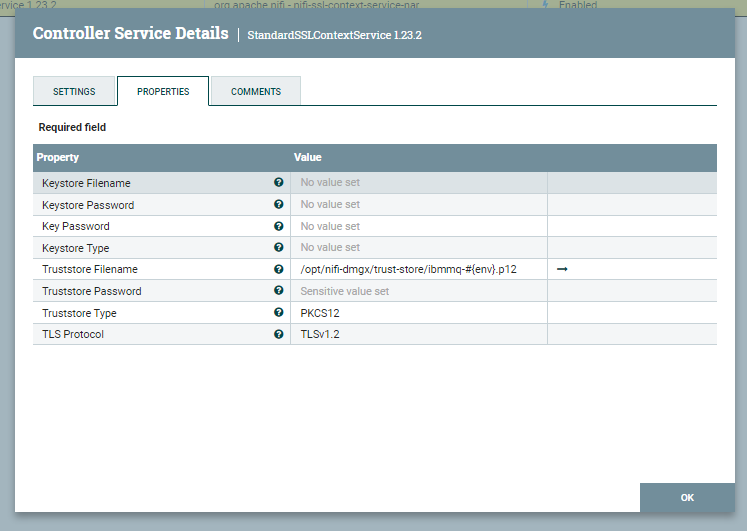Select the Key Password property name
This screenshot has height=531, width=747.
(x=76, y=226)
